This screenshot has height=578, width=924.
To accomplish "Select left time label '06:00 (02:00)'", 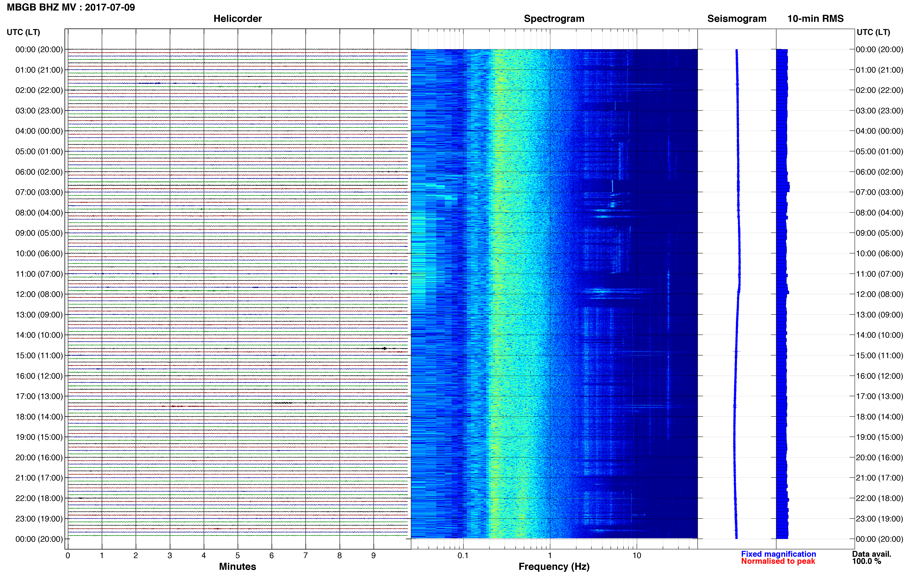I will [39, 172].
